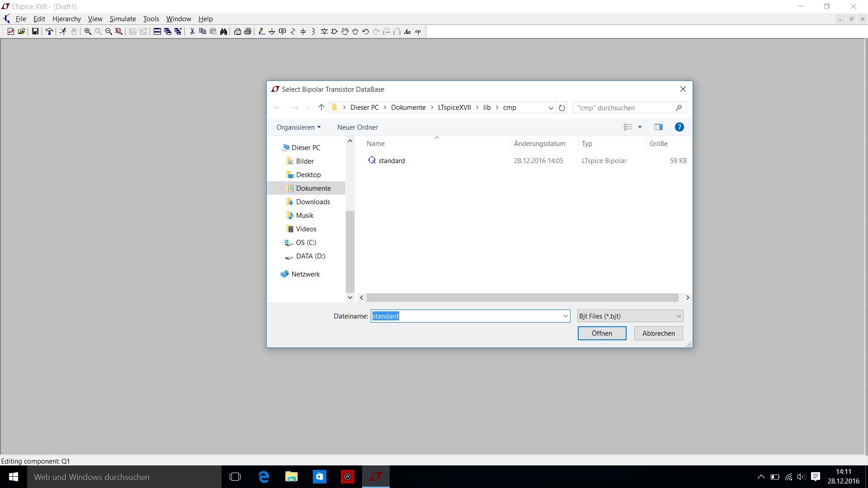Click the Öffnen button
This screenshot has height=488, width=868.
click(602, 333)
